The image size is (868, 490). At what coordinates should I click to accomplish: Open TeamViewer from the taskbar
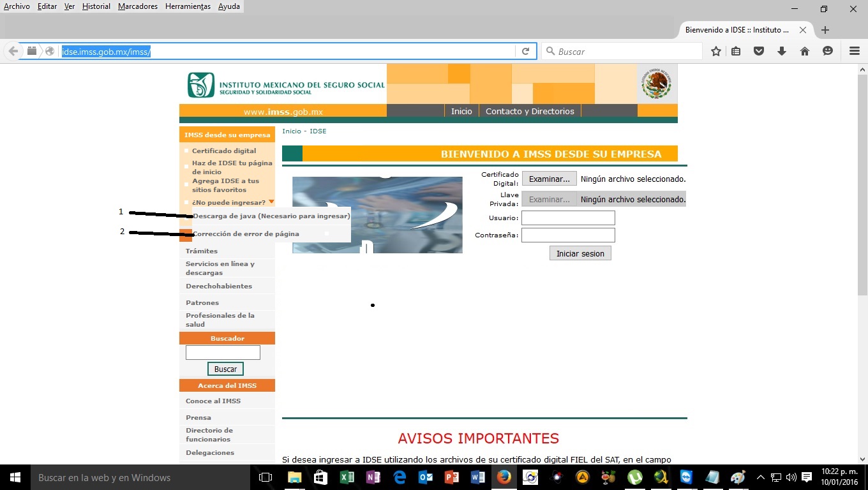click(686, 477)
